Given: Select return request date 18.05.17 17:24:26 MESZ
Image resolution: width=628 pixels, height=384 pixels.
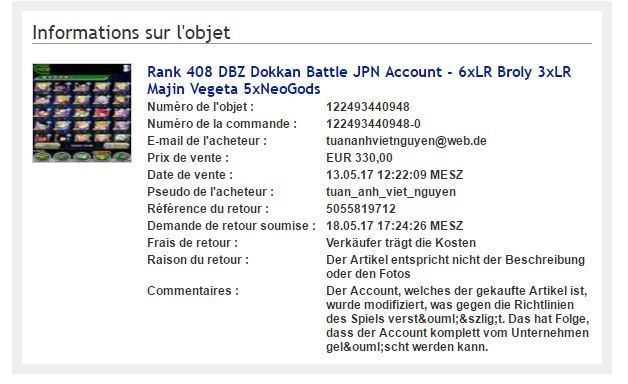Looking at the screenshot, I should pyautogui.click(x=395, y=226).
